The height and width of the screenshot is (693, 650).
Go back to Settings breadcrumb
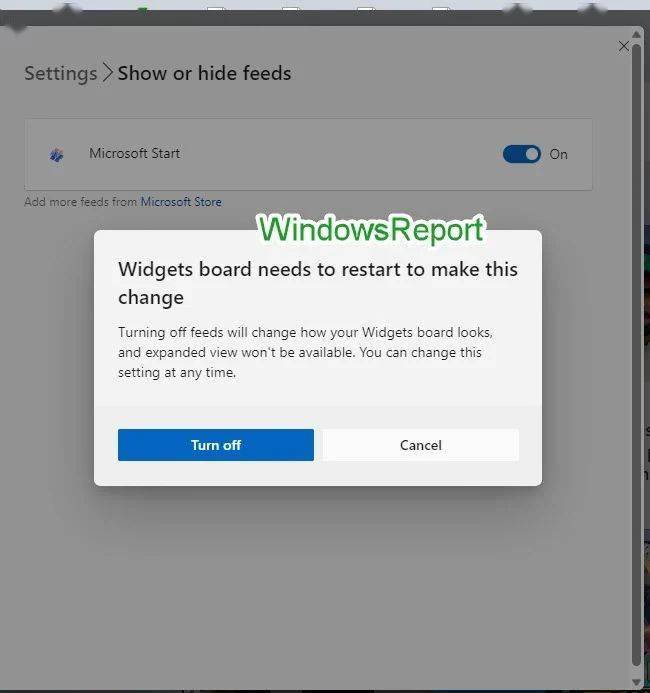(61, 73)
